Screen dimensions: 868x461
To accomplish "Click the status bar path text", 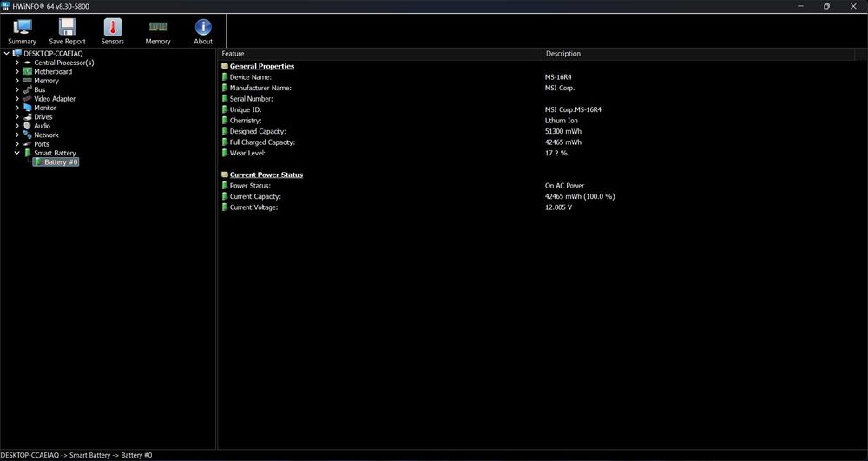I will coord(76,455).
